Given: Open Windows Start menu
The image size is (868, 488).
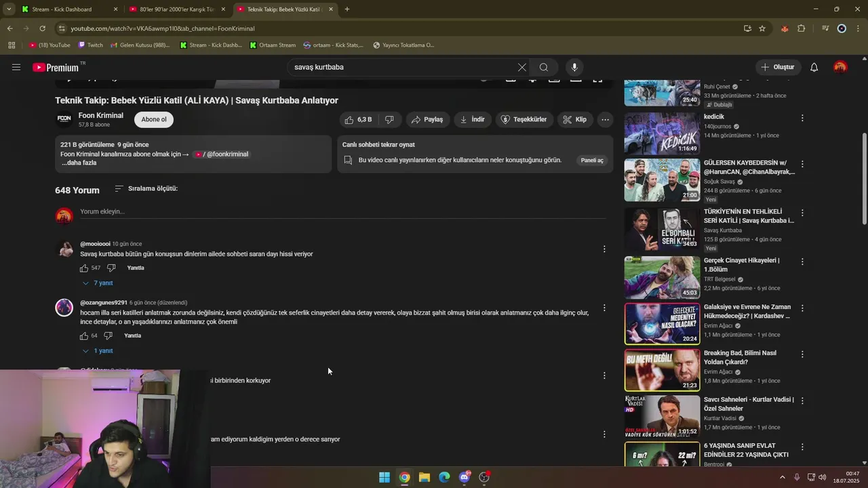Looking at the screenshot, I should [384, 477].
